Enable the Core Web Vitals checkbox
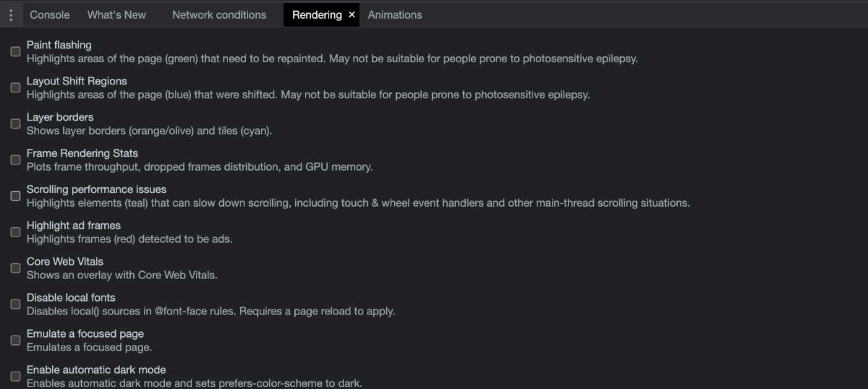The width and height of the screenshot is (868, 389). pos(15,268)
